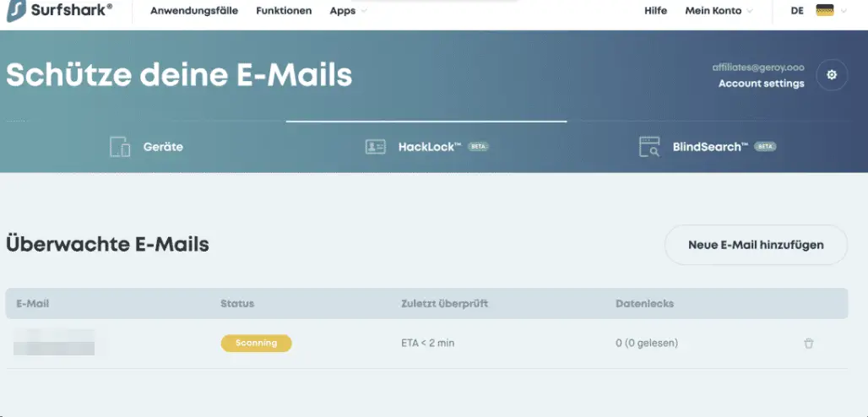Click the Surfshark logo
This screenshot has height=417, width=868.
(59, 11)
